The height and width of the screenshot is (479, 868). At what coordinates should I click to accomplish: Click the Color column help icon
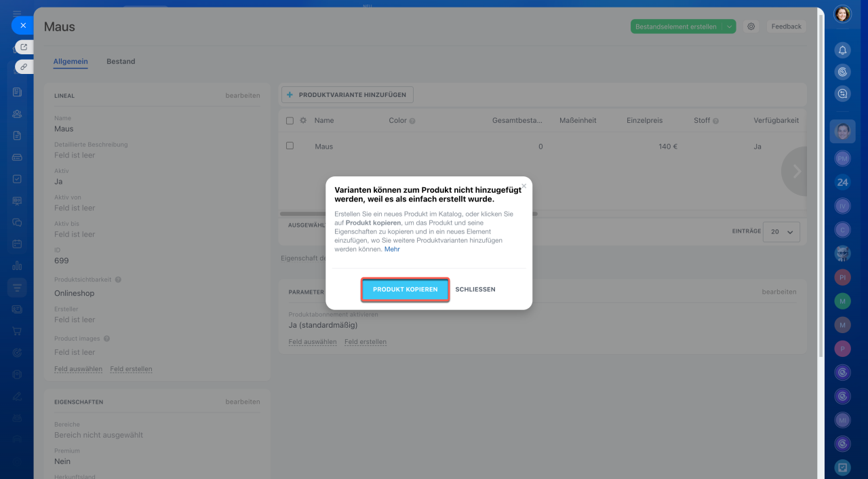[x=412, y=121]
